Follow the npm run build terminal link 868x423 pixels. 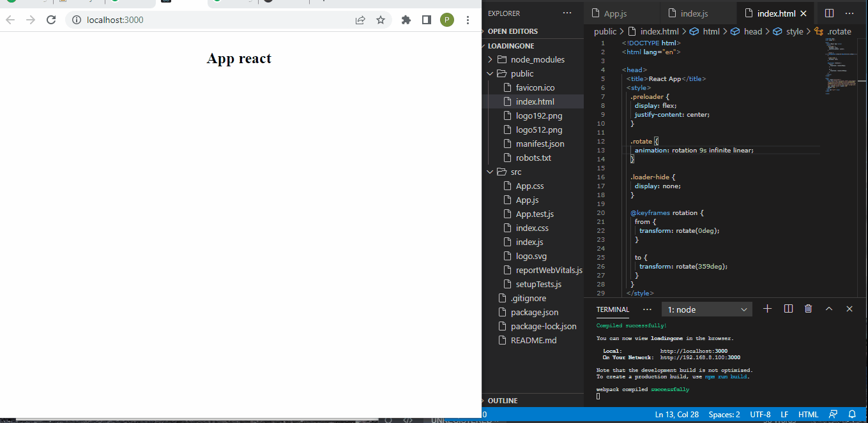coord(725,376)
